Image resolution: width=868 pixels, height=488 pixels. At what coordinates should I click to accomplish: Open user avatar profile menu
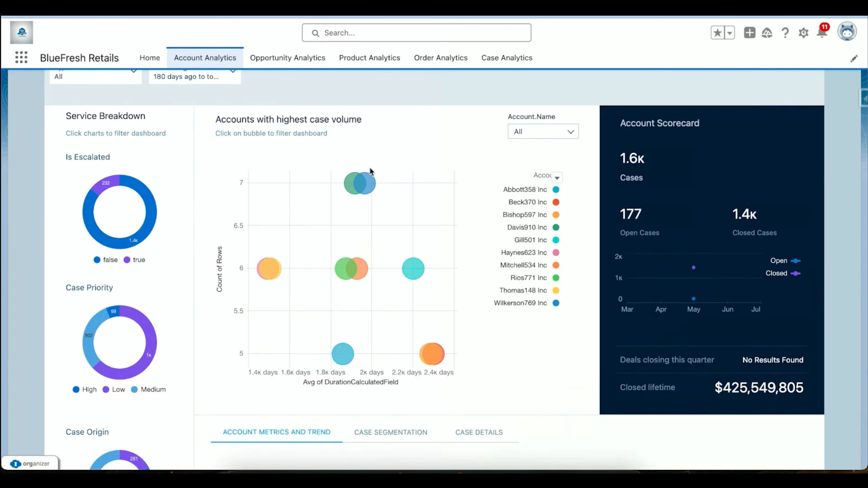coord(847,32)
